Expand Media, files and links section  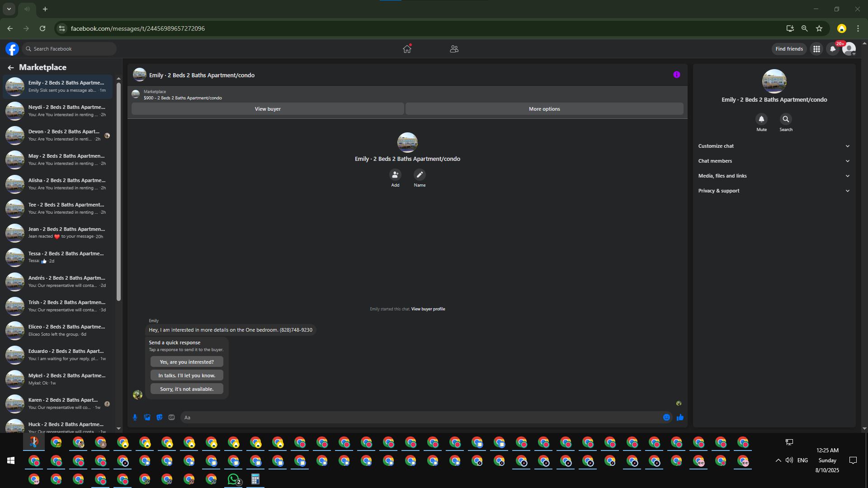pyautogui.click(x=774, y=176)
